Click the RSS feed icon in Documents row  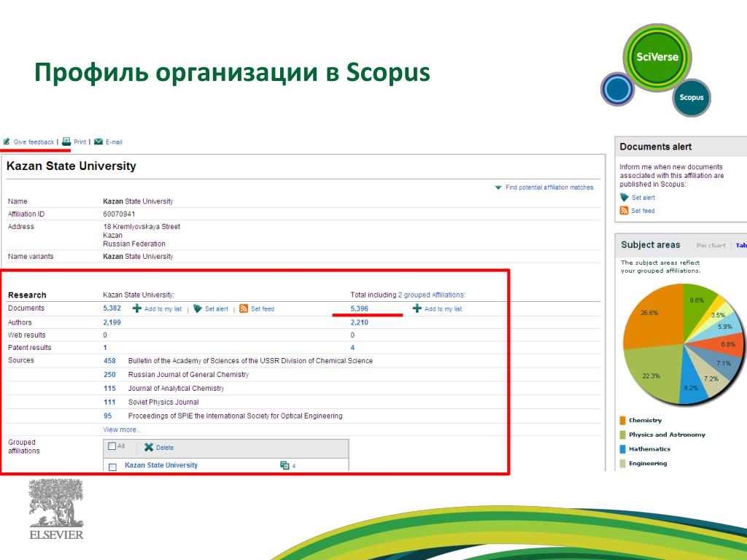(244, 308)
